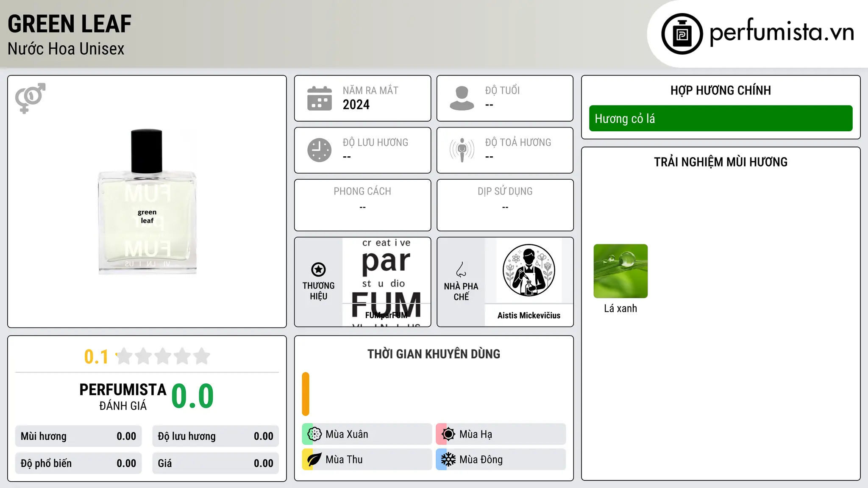Select the Mùa Xuân season label
Viewport: 868px width, 488px height.
(x=347, y=434)
